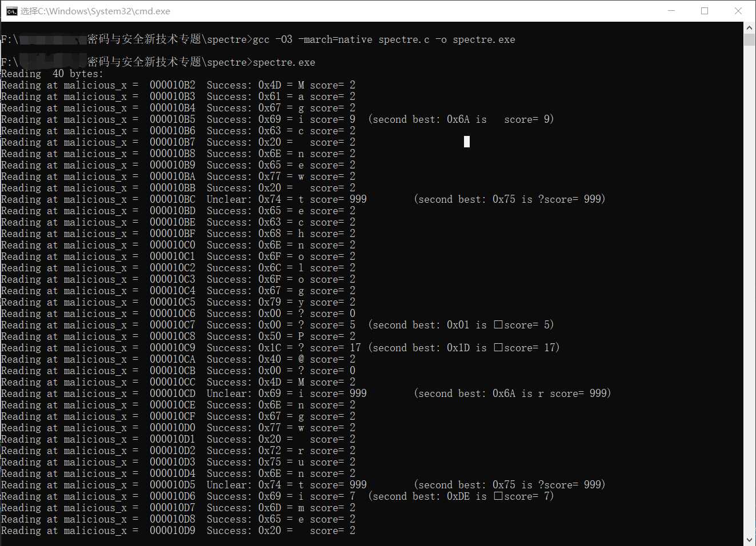Click address 000010C4 in output
756x546 pixels.
(173, 291)
